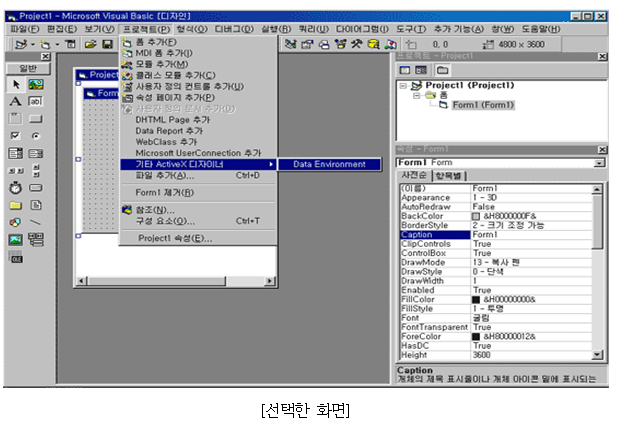The image size is (620, 426).
Task: Select the Pointer tool in the toolbox
Action: (x=16, y=84)
